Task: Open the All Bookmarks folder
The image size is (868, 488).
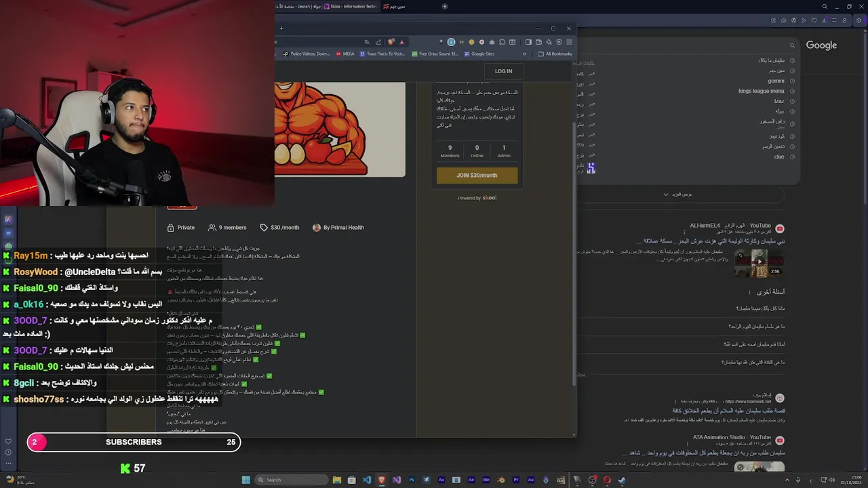Action: (555, 54)
